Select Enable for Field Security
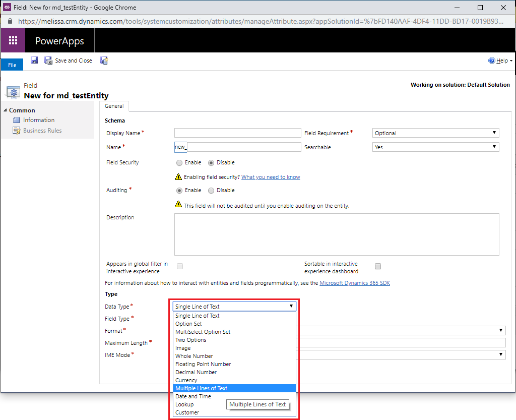This screenshot has width=516, height=420. [x=179, y=162]
